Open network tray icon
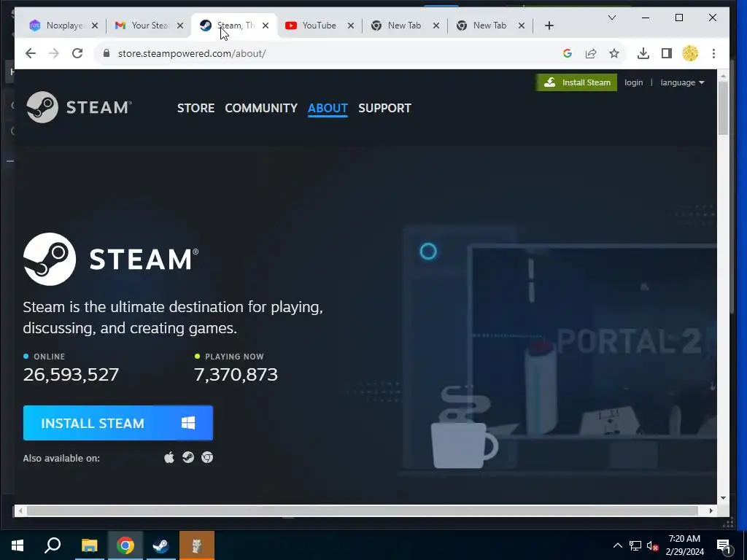Viewport: 747px width, 560px height. point(635,545)
